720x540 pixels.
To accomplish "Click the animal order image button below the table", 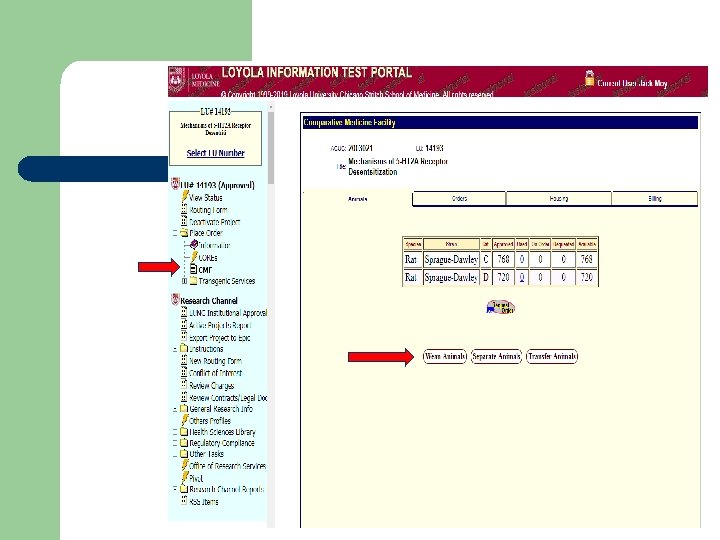I will [501, 307].
